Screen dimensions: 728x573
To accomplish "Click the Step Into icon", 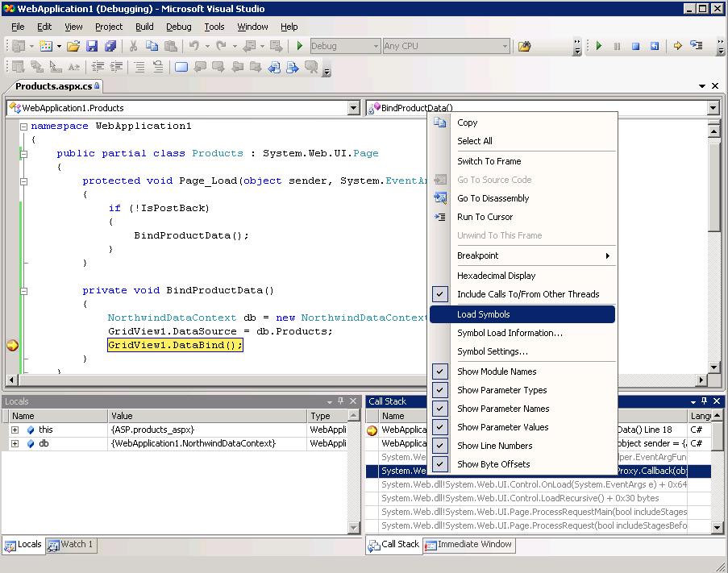I will tap(696, 45).
